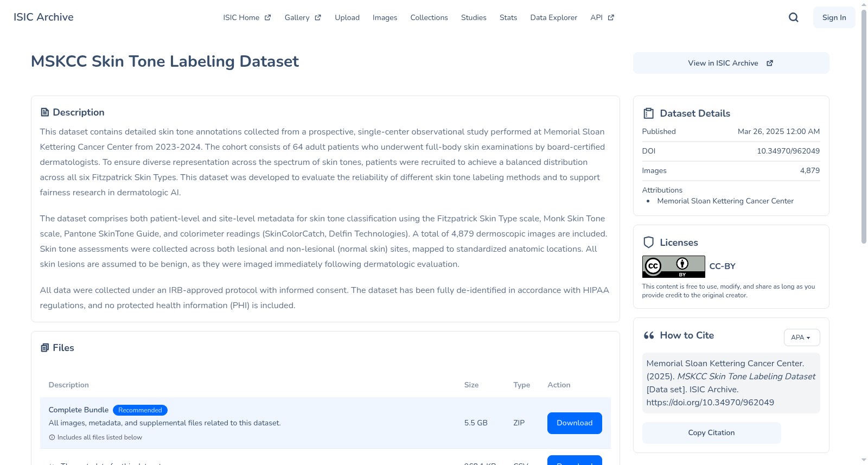Click the Recommended badge on Complete Bundle
This screenshot has height=465, width=868.
click(140, 410)
